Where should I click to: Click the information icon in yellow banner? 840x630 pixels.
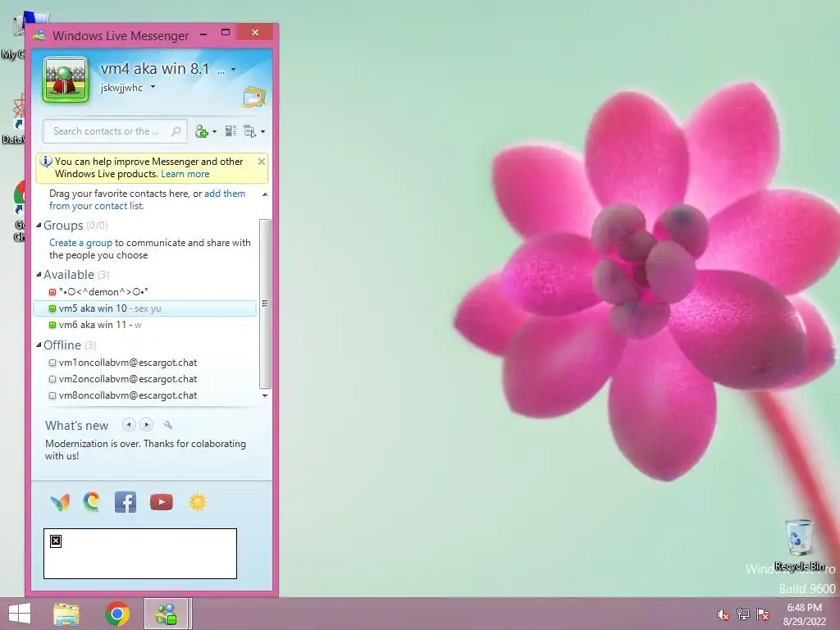[46, 162]
